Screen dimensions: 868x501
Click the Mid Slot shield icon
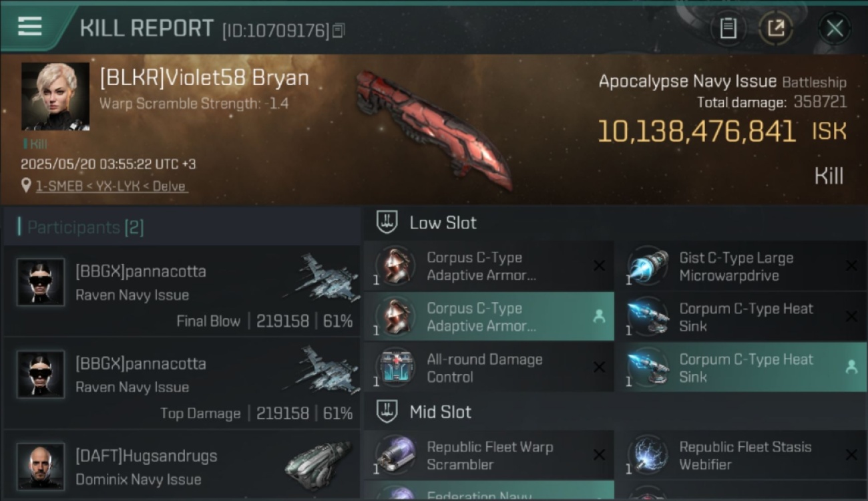coord(387,411)
